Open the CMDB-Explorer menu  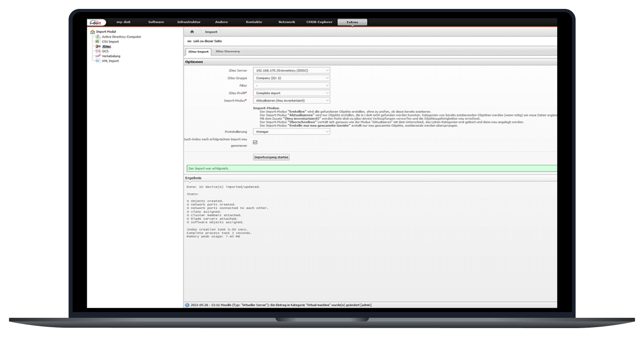point(319,22)
